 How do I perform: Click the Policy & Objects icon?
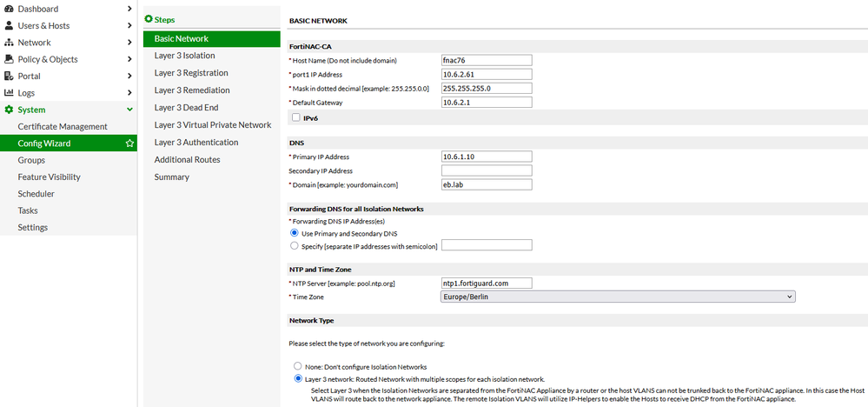(10, 59)
